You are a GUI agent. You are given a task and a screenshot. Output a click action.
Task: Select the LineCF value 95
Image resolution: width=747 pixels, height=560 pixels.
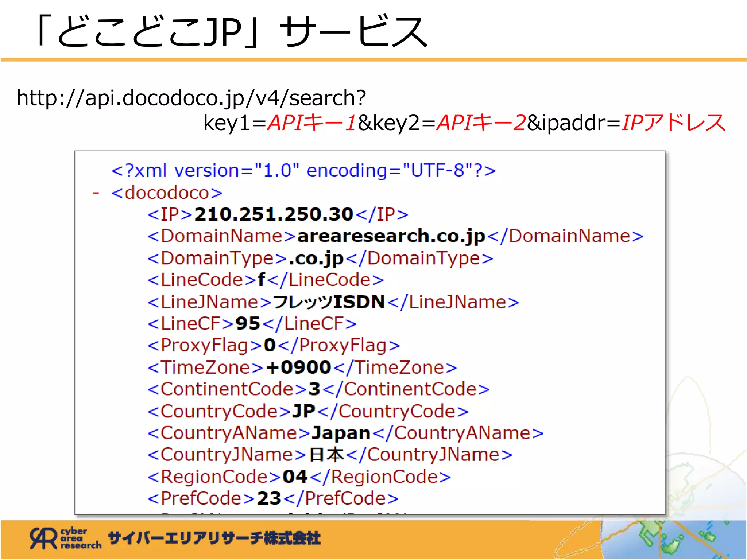[x=248, y=324]
